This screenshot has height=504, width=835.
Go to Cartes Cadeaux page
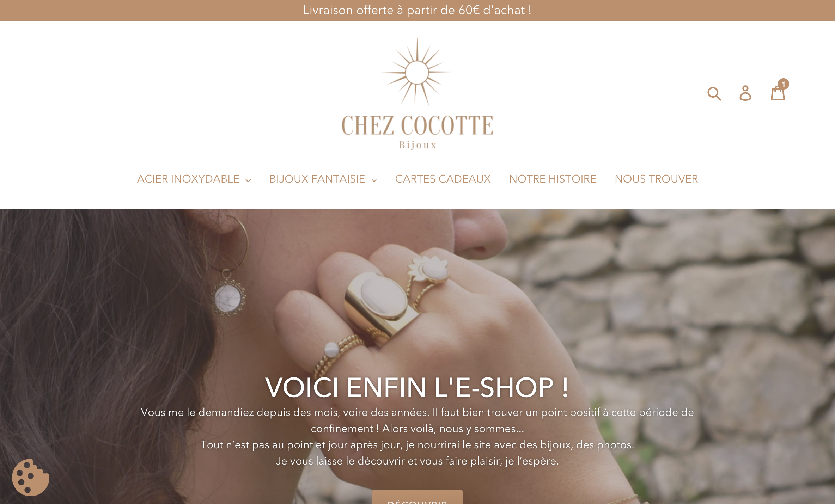pos(443,179)
